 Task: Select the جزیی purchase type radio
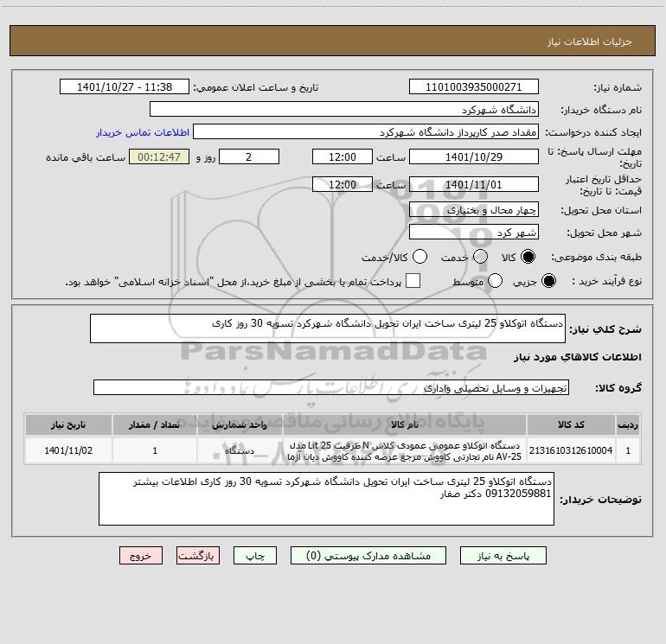[548, 281]
